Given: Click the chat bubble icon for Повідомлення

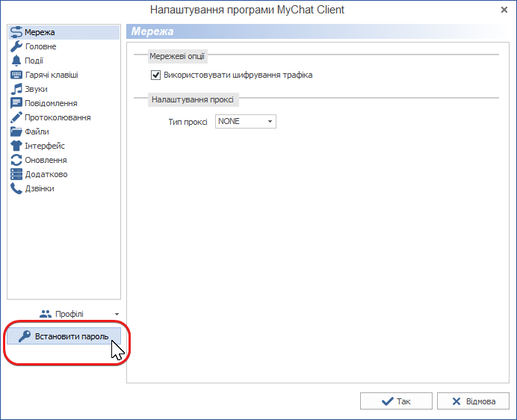Looking at the screenshot, I should (x=16, y=103).
